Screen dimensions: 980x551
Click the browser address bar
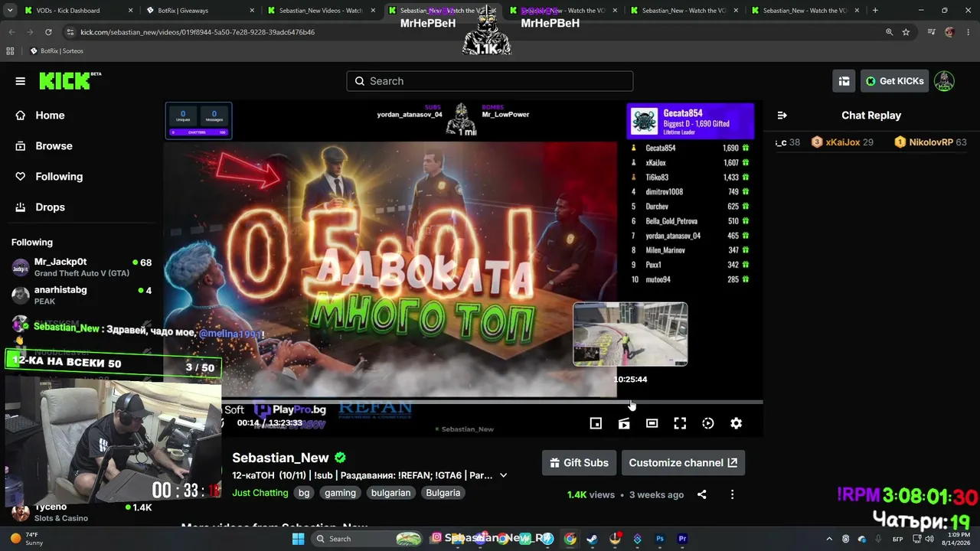pos(475,32)
